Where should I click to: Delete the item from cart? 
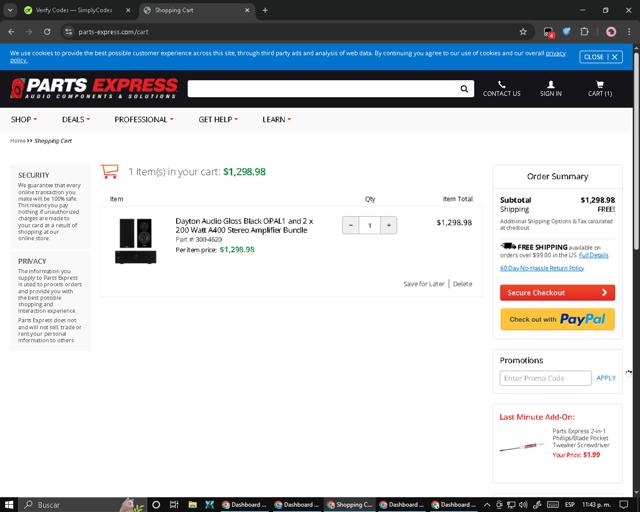462,284
